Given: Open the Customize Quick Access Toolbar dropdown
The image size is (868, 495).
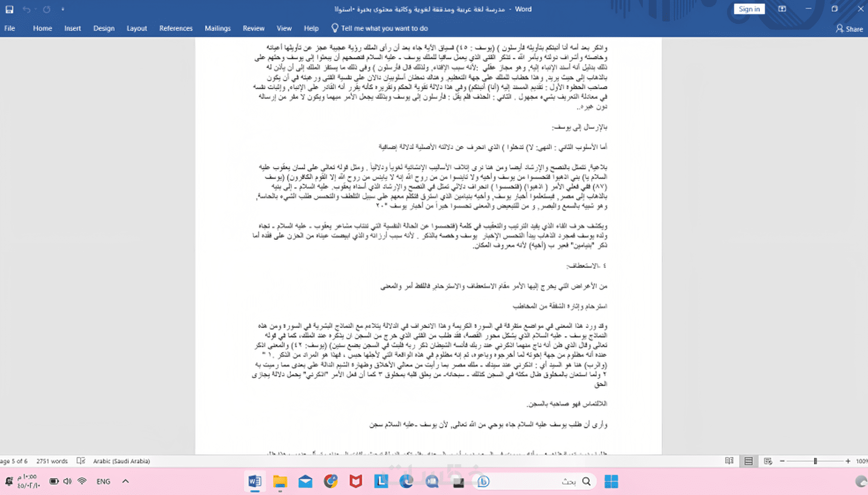Looking at the screenshot, I should [x=63, y=9].
